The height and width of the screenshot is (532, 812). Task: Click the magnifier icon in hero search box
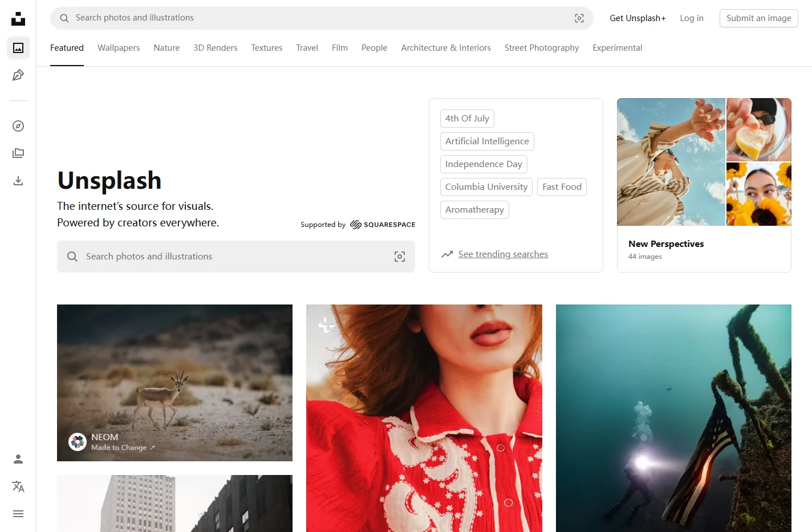click(x=72, y=257)
